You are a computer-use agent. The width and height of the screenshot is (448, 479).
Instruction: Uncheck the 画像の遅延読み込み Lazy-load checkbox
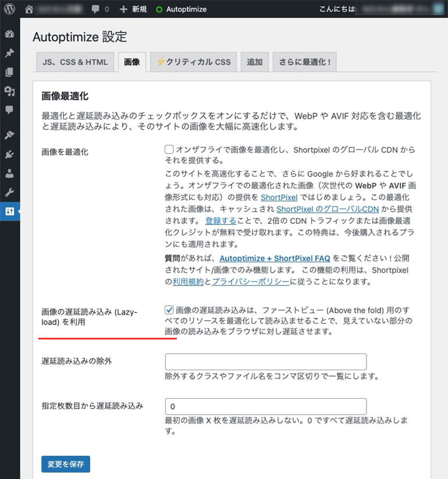[169, 310]
